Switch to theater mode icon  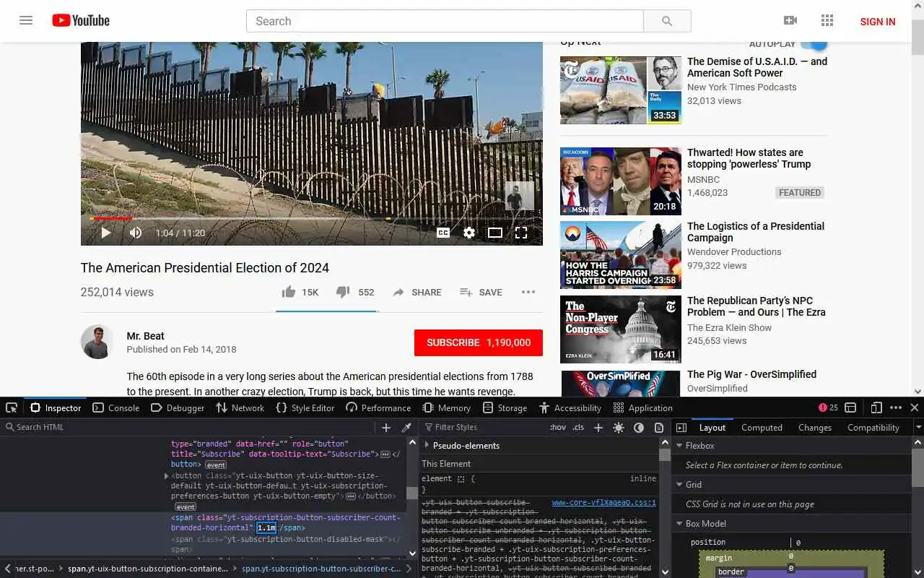tap(495, 233)
